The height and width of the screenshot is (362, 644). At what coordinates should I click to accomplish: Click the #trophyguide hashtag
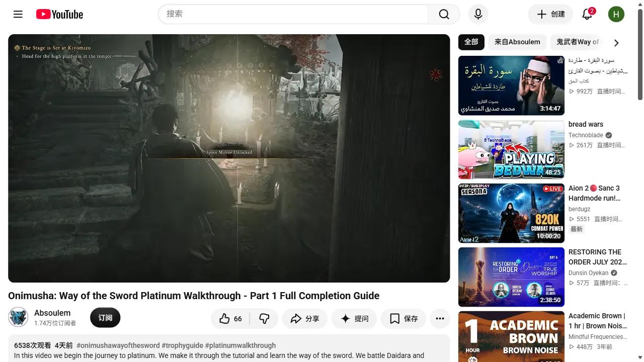coord(182,345)
